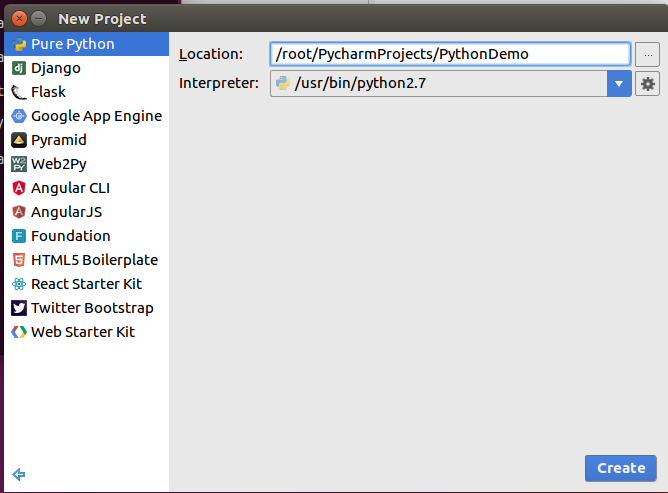
Task: Click the Interpreter label
Action: [x=219, y=83]
